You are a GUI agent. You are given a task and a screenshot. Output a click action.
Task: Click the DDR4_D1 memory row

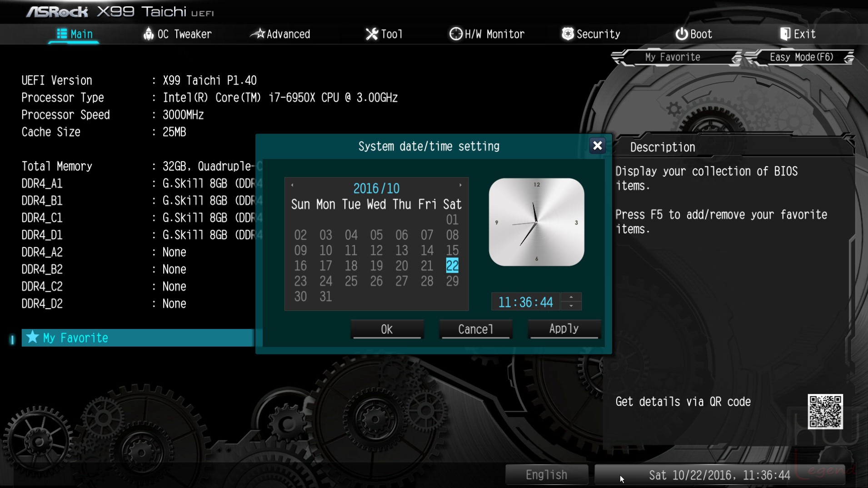click(138, 235)
